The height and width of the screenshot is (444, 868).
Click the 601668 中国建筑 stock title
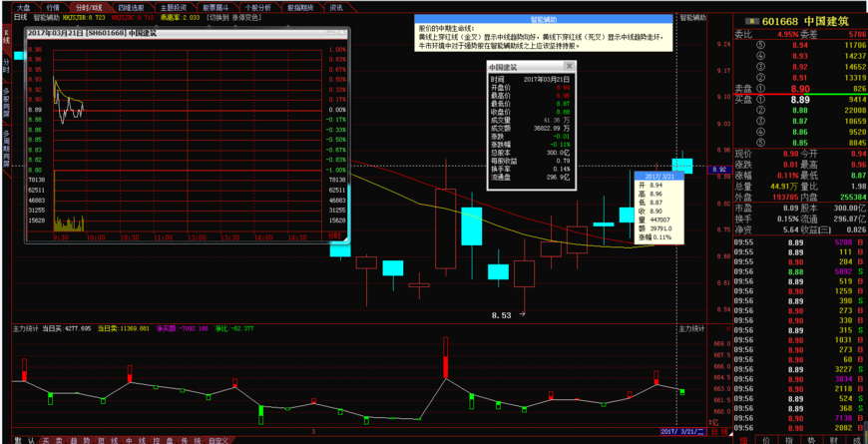pos(805,21)
